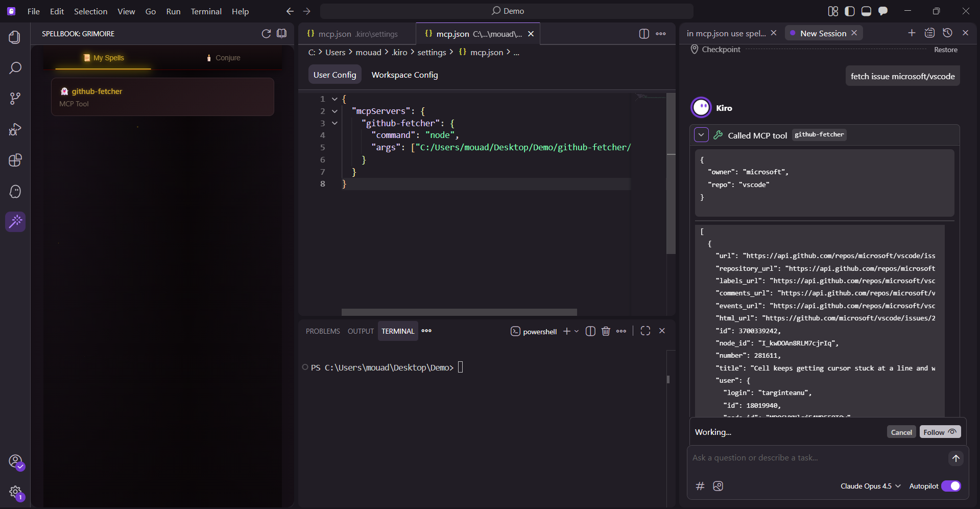Open the Explorer view in activity bar

[15, 37]
